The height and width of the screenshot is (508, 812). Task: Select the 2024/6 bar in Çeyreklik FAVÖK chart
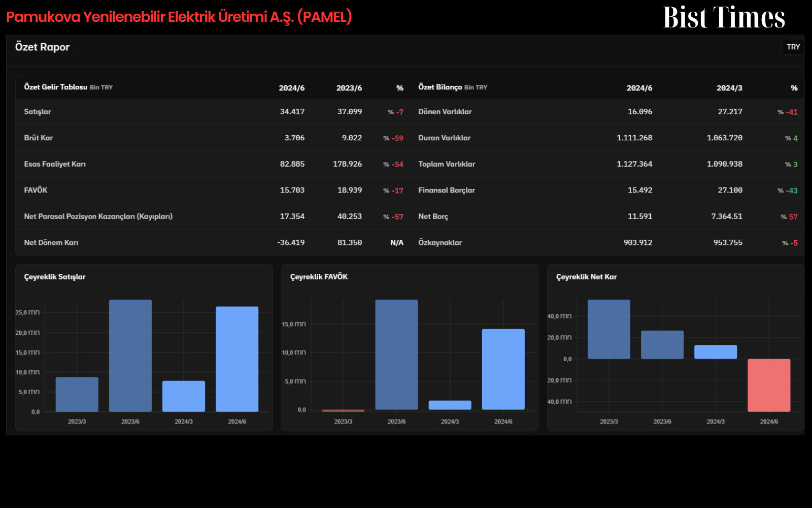coord(503,369)
